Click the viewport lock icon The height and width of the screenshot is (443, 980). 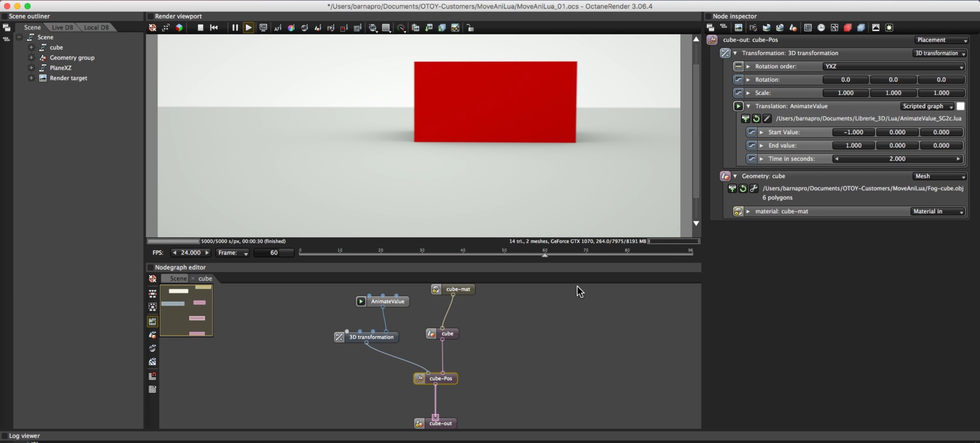point(470,28)
